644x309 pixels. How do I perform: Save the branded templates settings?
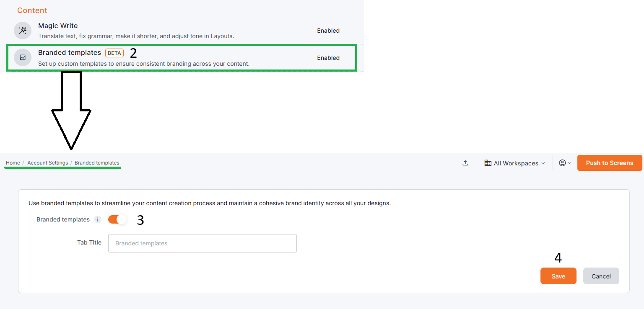point(558,276)
